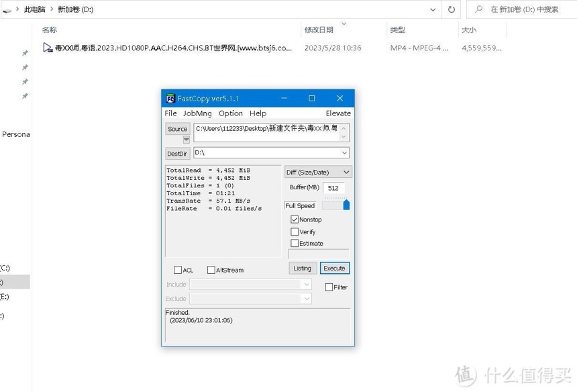The image size is (577, 392).
Task: Sort by 修改日期 column header
Action: (319, 30)
